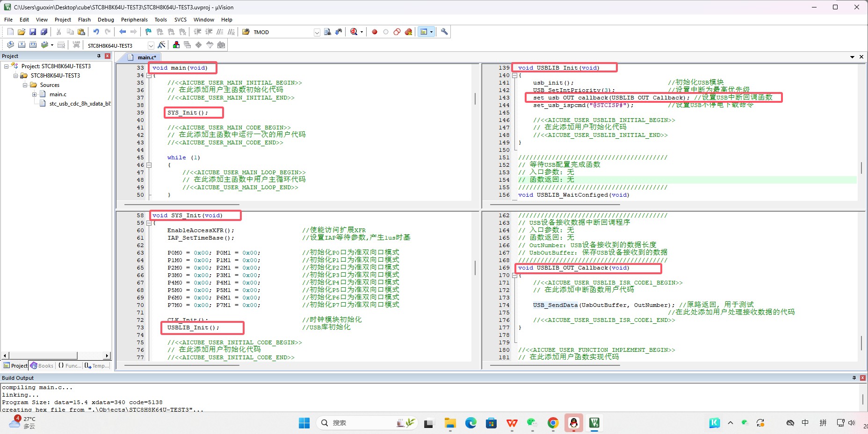
Task: Switch to the Func... panel tab
Action: point(69,366)
